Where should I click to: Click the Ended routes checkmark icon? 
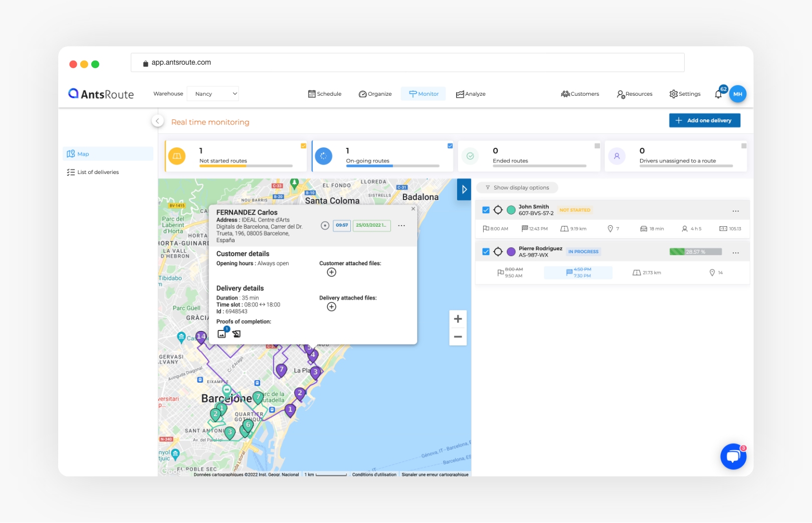[470, 156]
